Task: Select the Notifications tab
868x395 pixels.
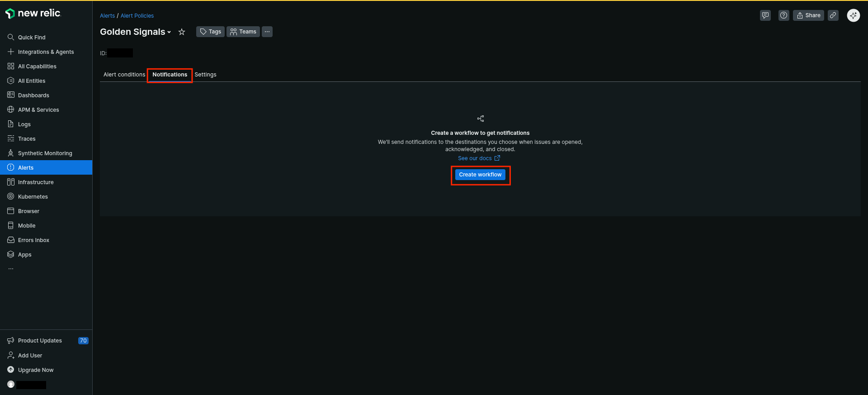Action: (x=170, y=75)
